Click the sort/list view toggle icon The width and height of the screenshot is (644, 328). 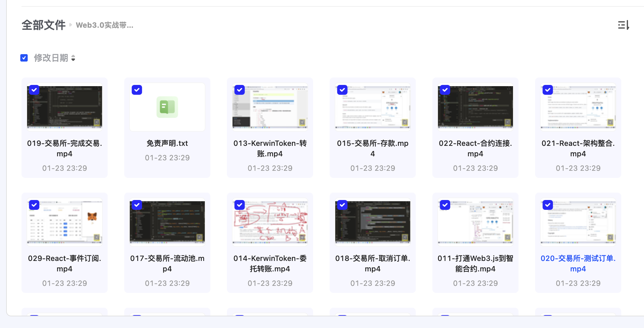[x=623, y=25]
